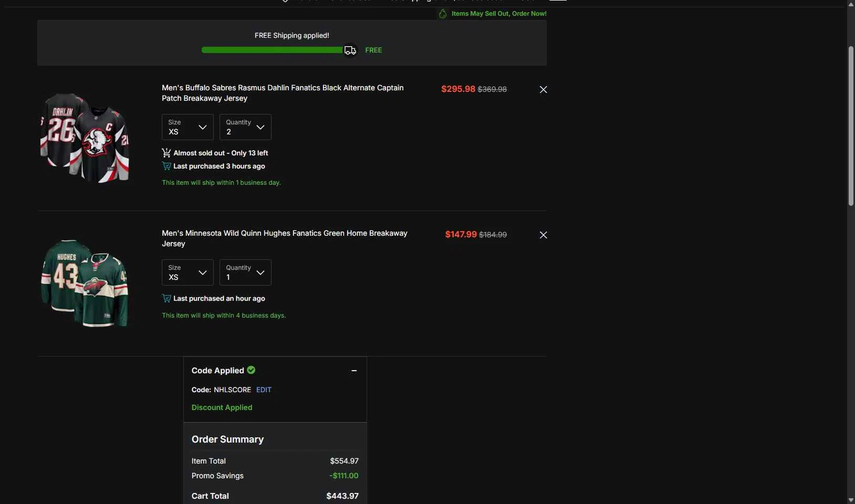Open the Buffalo Sabres Rasmus Dahlin jersey title
This screenshot has height=504, width=855.
pos(283,93)
